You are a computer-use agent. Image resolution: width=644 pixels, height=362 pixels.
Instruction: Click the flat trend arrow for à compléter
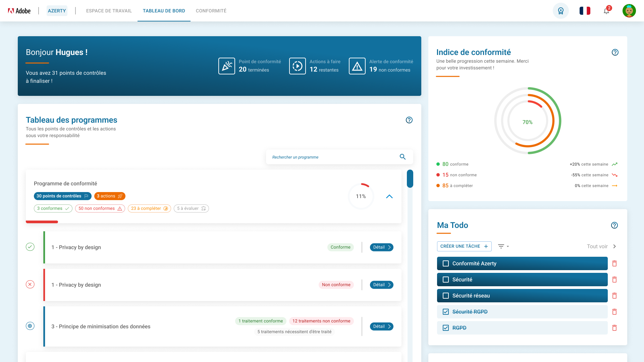pos(614,186)
